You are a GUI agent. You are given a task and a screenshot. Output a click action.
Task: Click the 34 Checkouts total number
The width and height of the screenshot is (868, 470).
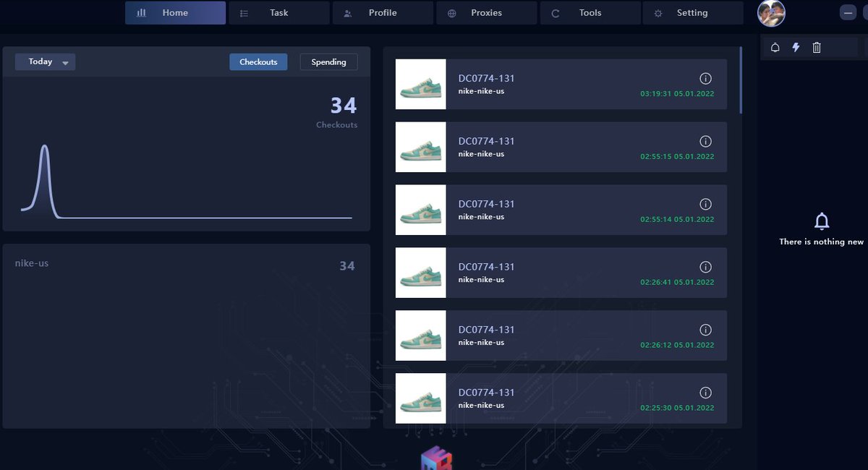[x=344, y=106]
